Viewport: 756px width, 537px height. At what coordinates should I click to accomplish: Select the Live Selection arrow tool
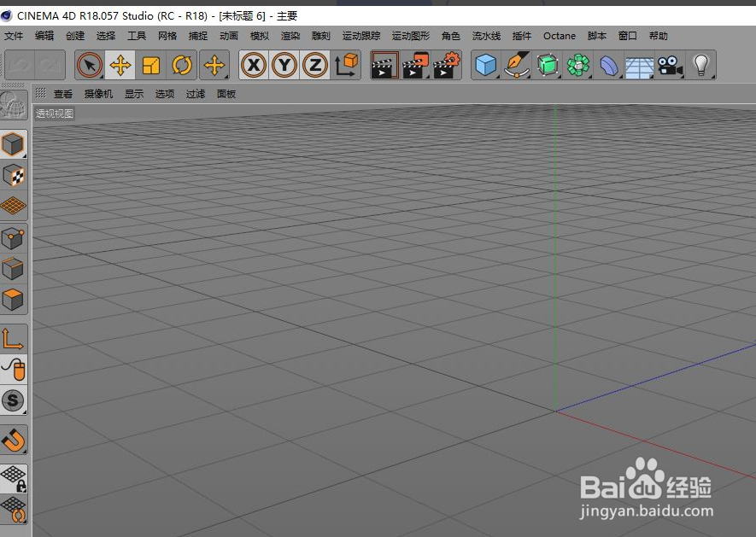pos(90,65)
